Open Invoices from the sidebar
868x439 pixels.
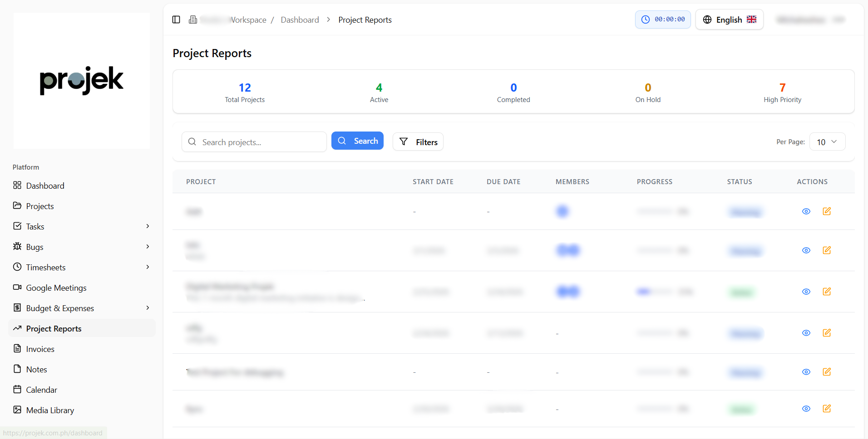coord(40,349)
